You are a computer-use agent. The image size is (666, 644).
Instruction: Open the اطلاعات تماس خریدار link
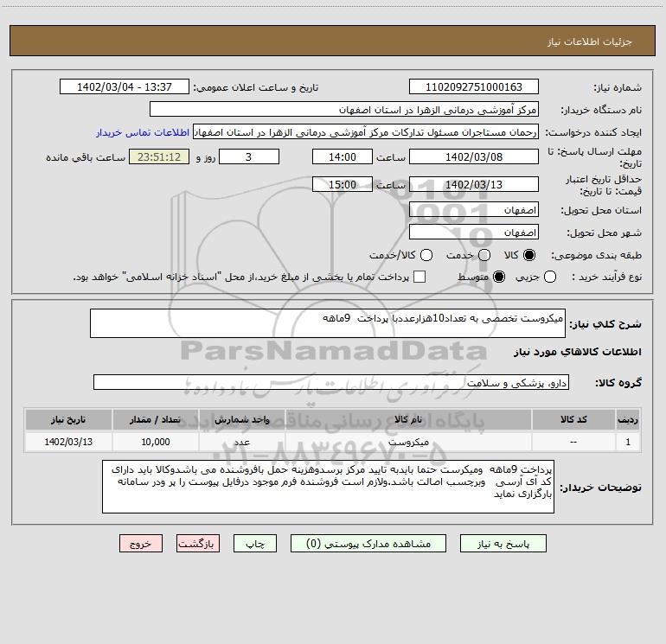(143, 132)
